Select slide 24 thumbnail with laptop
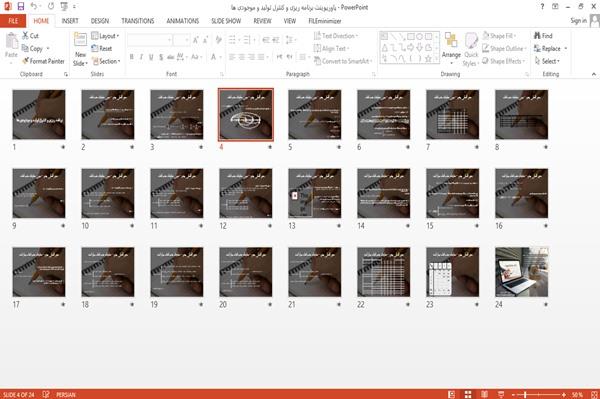 point(522,272)
